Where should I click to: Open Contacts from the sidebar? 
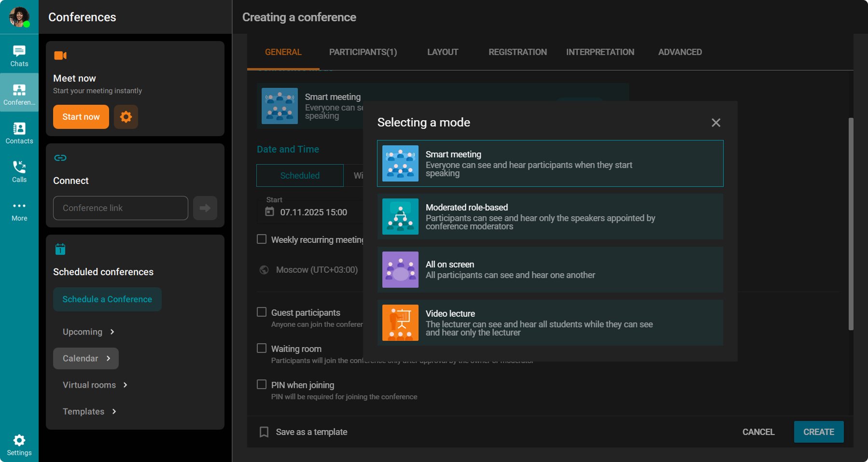19,133
